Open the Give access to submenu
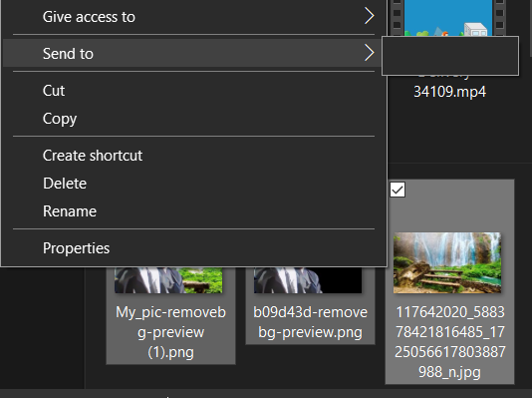The image size is (532, 398). point(193,17)
